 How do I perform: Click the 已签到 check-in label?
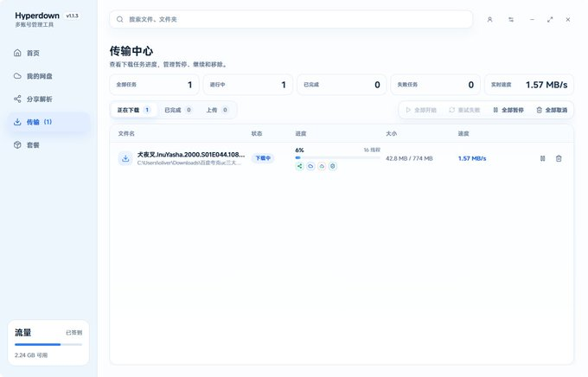(x=73, y=332)
